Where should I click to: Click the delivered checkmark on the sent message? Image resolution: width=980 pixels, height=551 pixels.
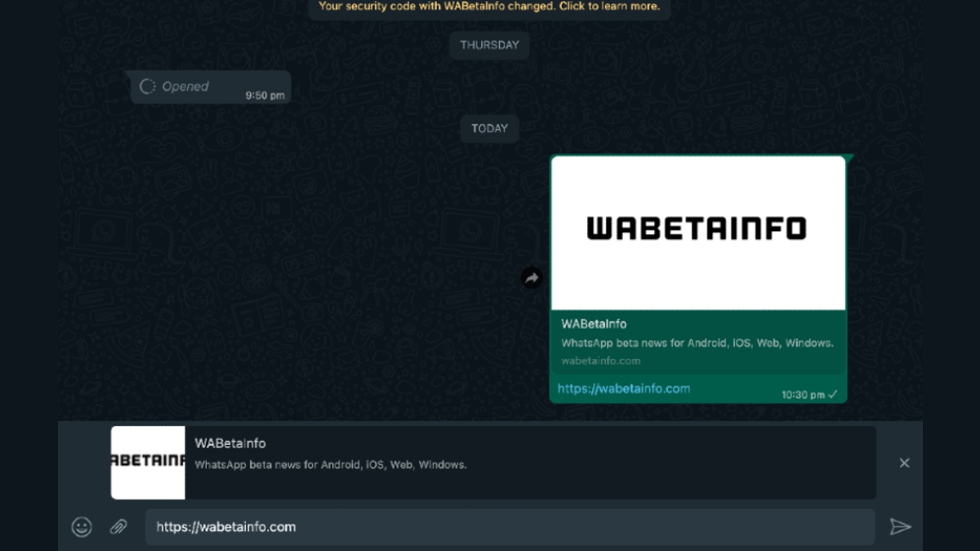[833, 394]
